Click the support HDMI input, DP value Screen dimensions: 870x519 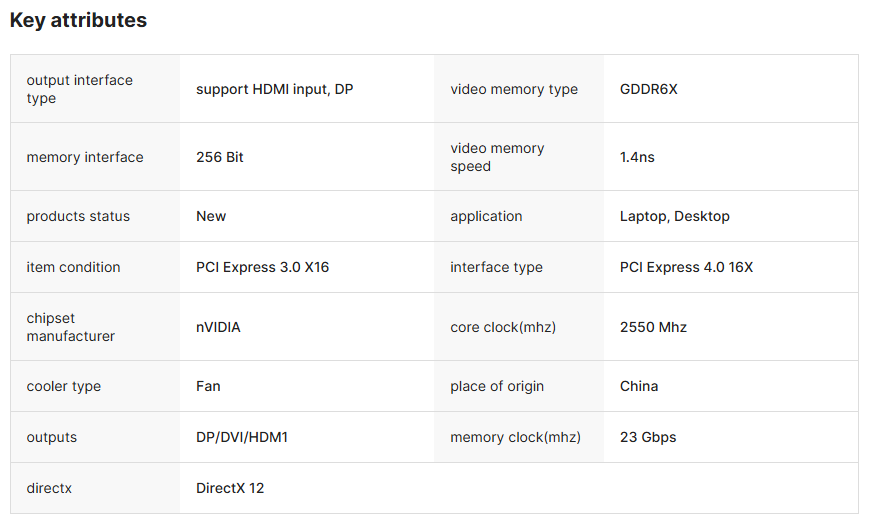pyautogui.click(x=275, y=89)
